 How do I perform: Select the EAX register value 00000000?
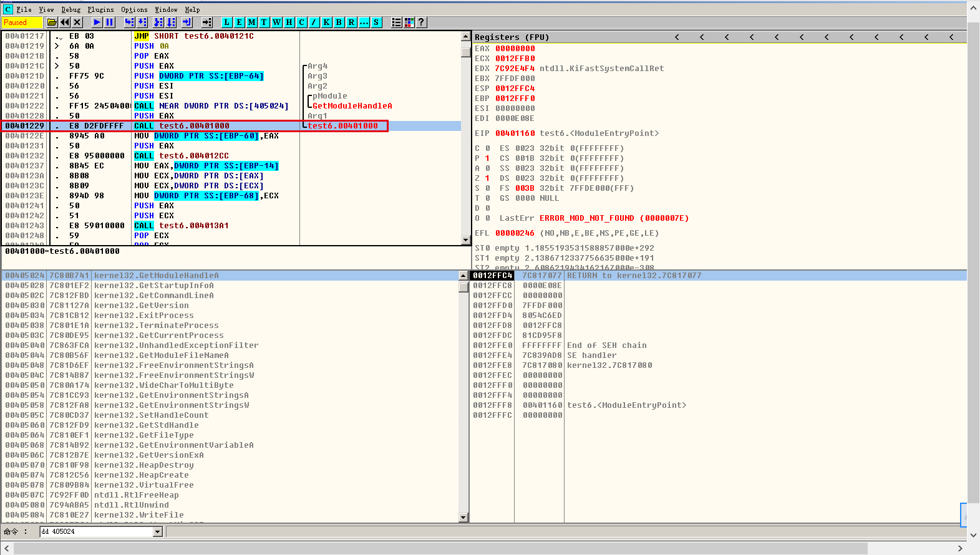(515, 49)
